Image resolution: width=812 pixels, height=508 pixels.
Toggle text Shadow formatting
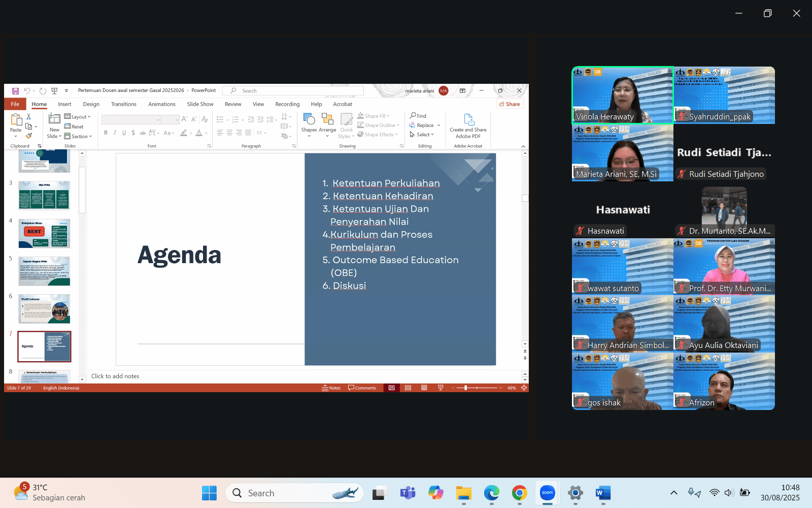click(x=133, y=133)
